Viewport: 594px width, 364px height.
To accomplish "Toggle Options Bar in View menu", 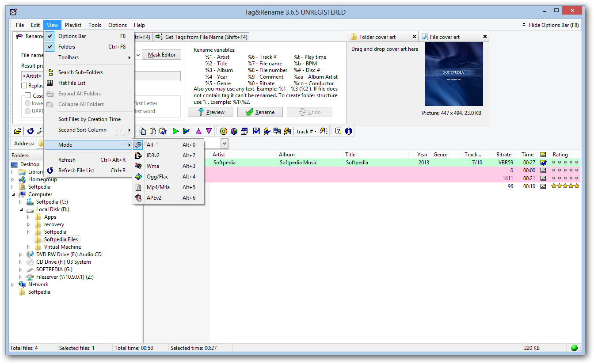I will point(89,36).
